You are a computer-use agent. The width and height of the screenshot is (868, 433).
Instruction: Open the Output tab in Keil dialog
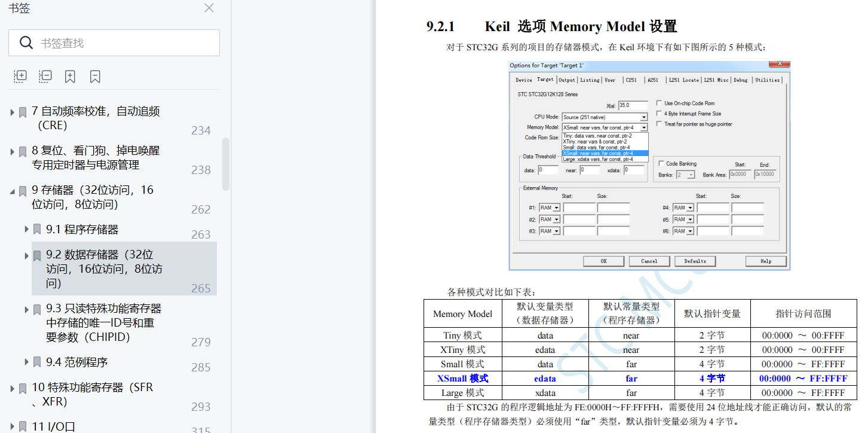click(567, 80)
